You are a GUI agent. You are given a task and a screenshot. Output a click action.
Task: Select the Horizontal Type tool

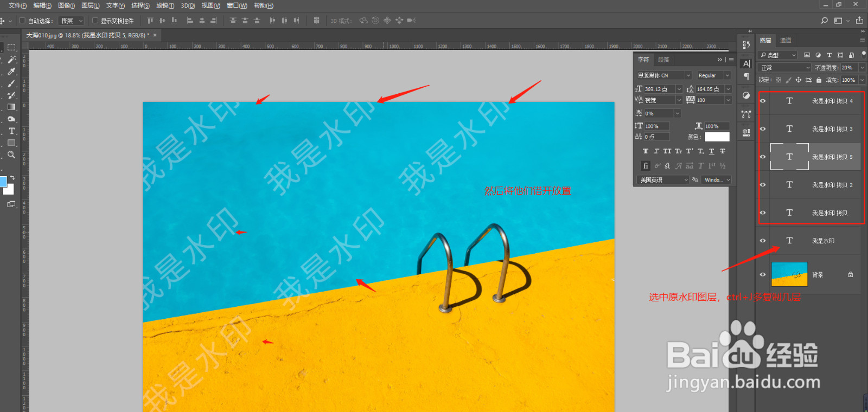(11, 131)
